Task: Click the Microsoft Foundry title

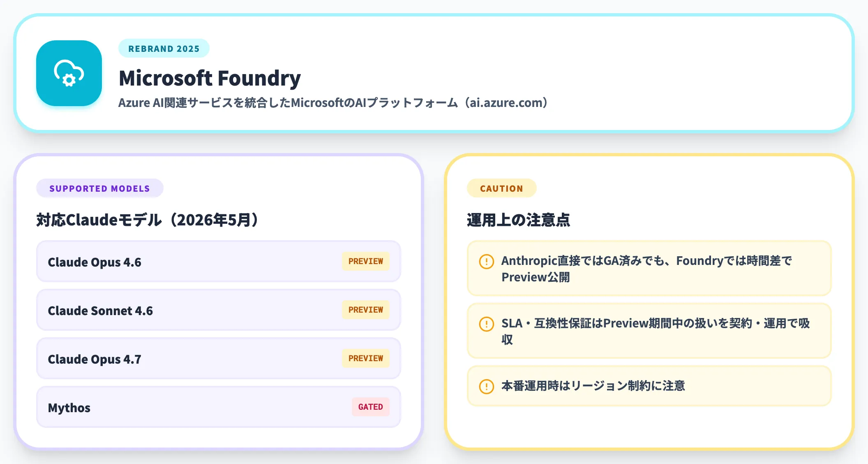Action: pyautogui.click(x=210, y=78)
